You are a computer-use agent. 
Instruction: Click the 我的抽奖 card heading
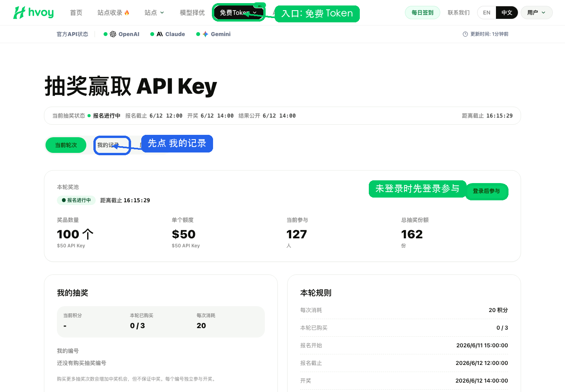coord(73,293)
